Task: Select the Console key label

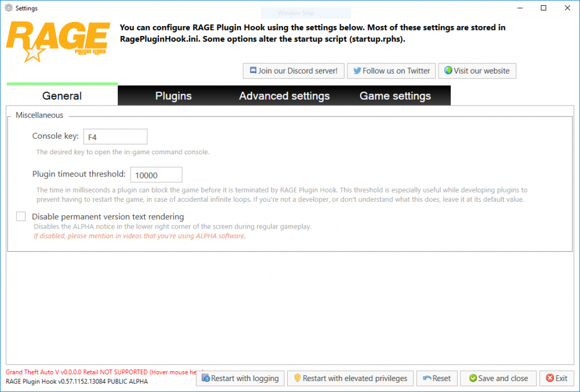Action: [x=56, y=136]
